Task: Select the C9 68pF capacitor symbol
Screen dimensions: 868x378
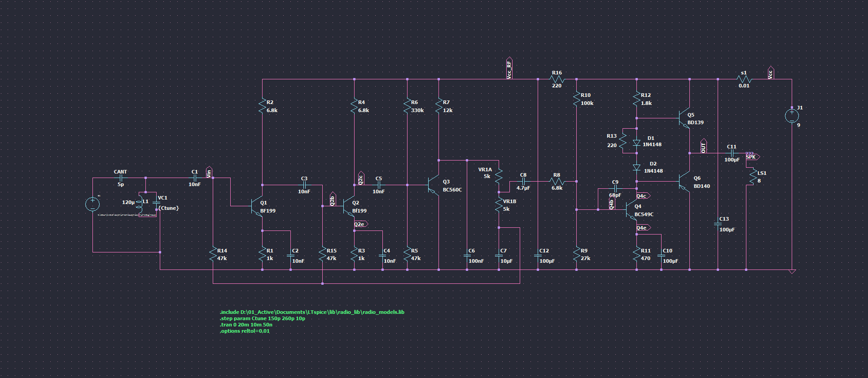Action: [x=615, y=189]
